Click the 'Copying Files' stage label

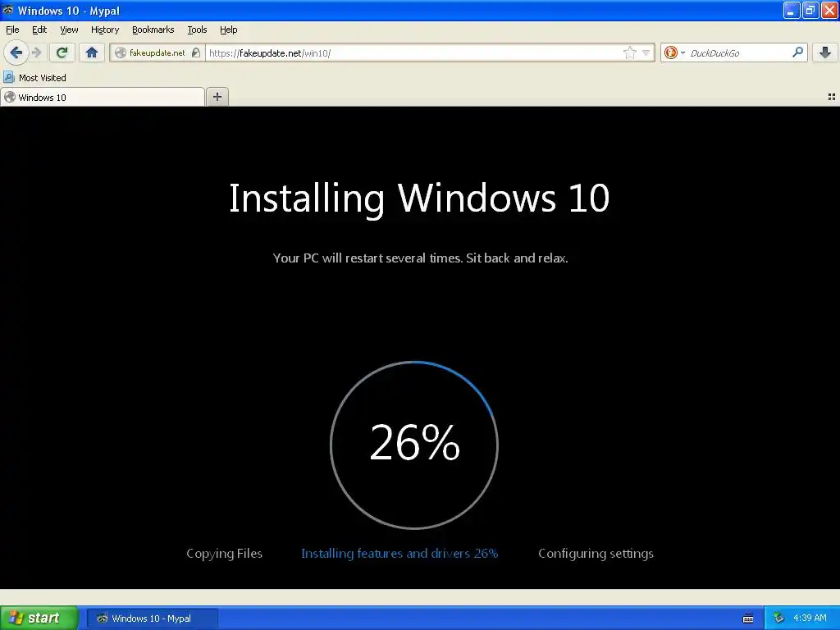pos(225,554)
